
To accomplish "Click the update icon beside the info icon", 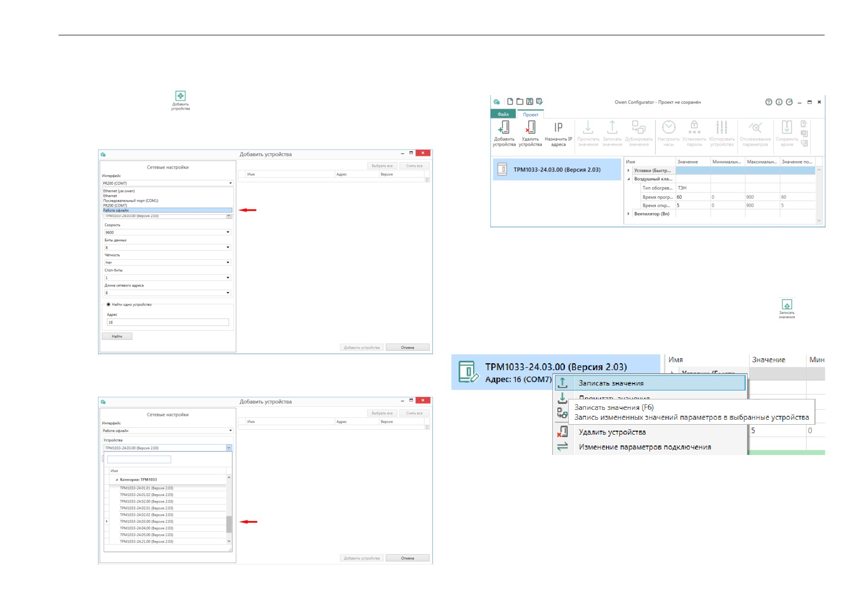I will [789, 102].
